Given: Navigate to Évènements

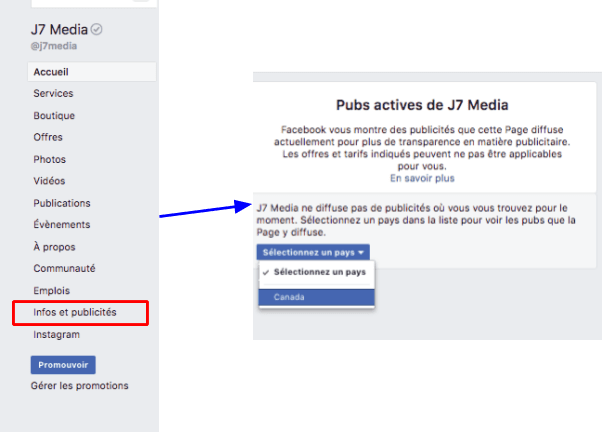Looking at the screenshot, I should pyautogui.click(x=61, y=225).
